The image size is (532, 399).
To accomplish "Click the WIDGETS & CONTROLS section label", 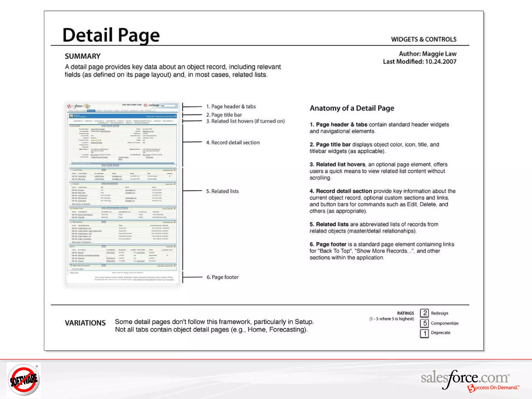I will 423,39.
